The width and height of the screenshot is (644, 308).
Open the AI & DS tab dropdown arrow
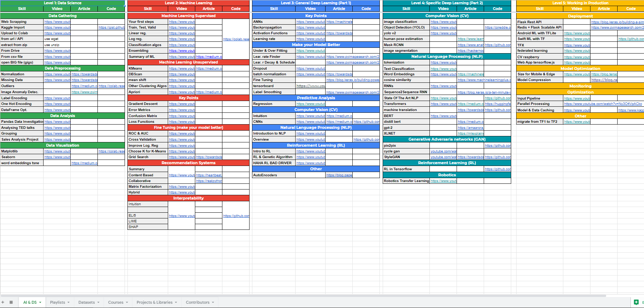click(40, 302)
